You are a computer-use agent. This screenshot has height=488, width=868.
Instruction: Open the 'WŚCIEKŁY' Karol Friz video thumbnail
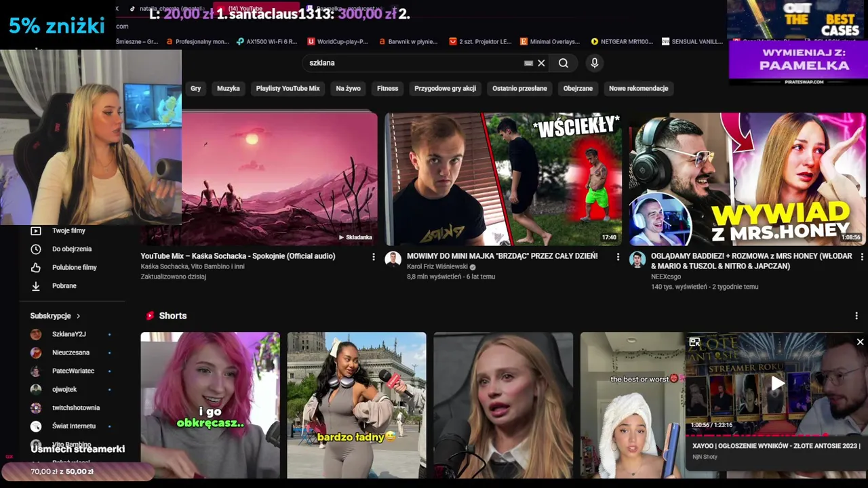pos(503,178)
